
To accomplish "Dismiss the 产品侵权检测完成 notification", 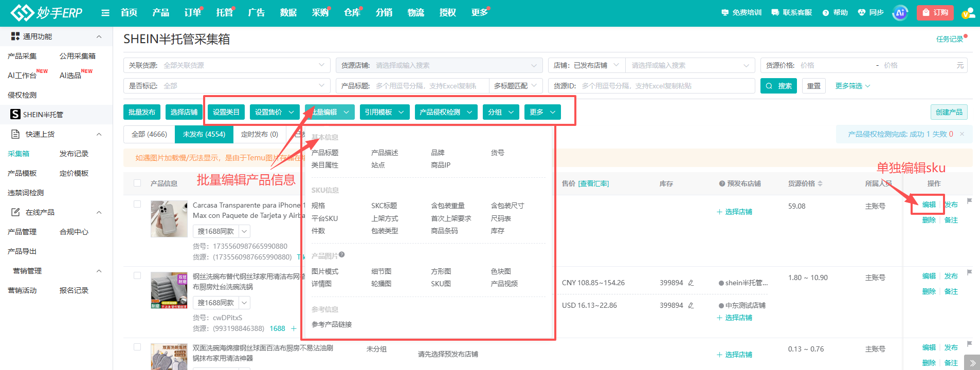I will (962, 134).
